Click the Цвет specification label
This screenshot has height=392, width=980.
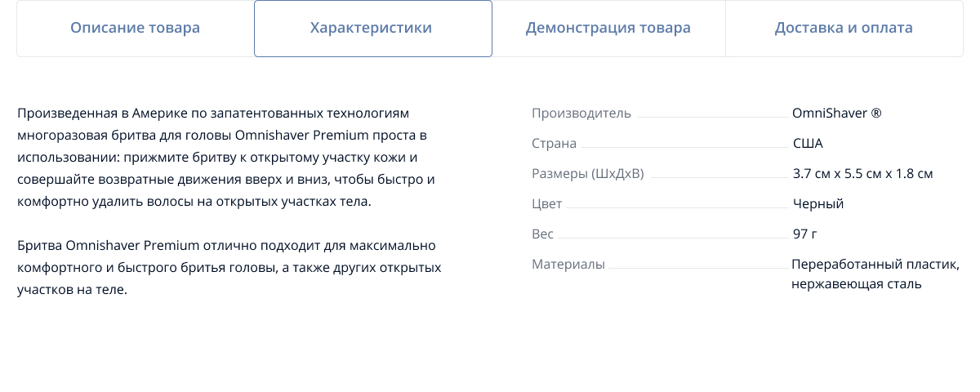(x=548, y=203)
